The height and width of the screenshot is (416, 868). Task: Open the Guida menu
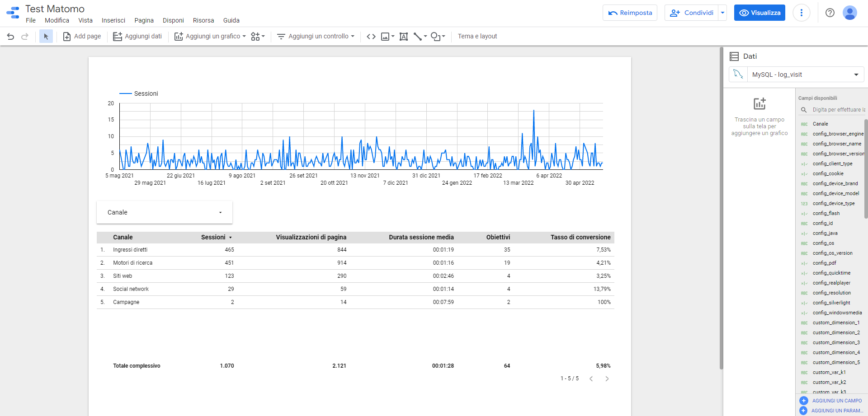[231, 20]
